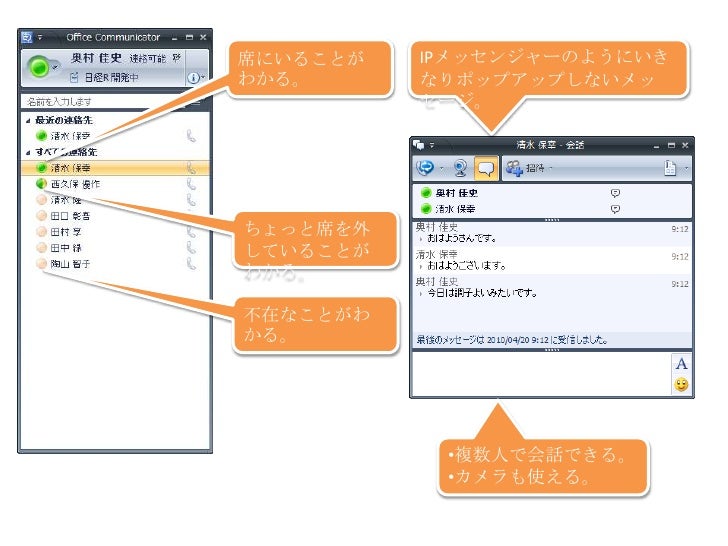Select participant 清水 保幸 in conversation roster
The width and height of the screenshot is (728, 546).
tap(455, 209)
